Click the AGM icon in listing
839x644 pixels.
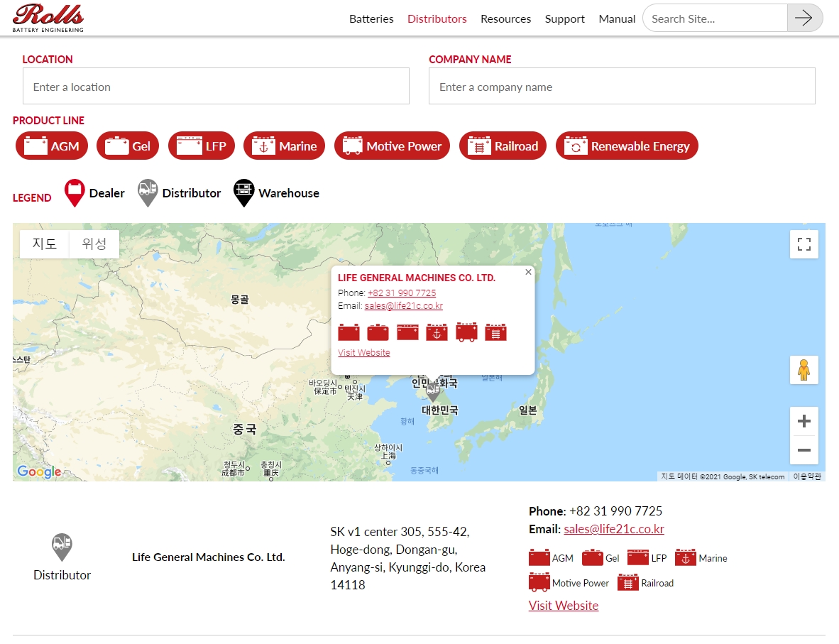click(x=539, y=557)
